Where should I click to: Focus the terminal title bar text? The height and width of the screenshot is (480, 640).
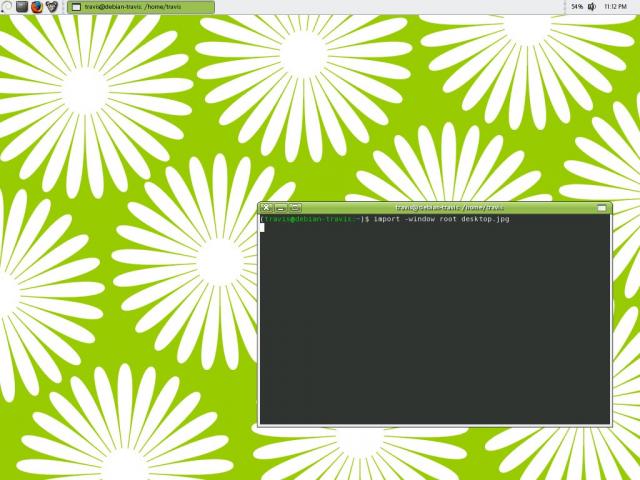coord(449,208)
